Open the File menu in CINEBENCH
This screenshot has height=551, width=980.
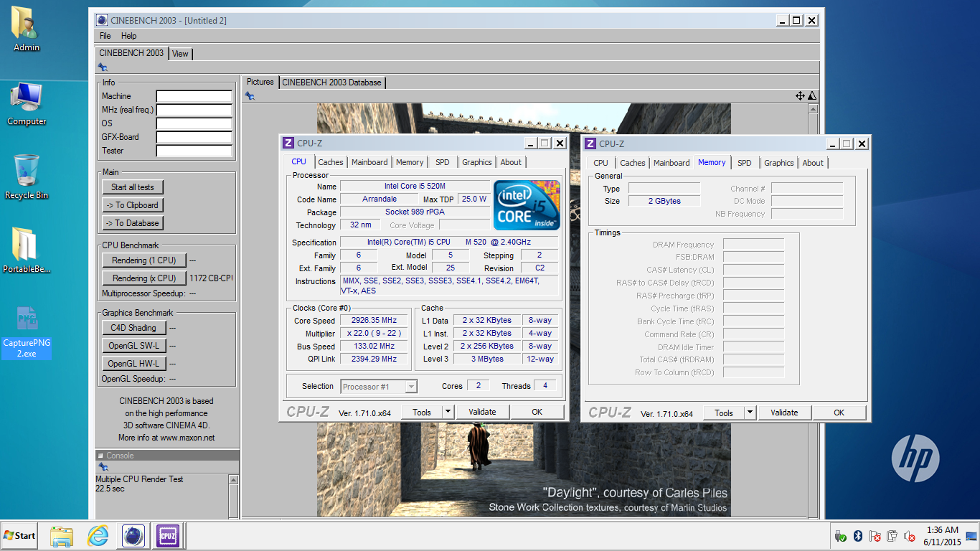click(105, 36)
